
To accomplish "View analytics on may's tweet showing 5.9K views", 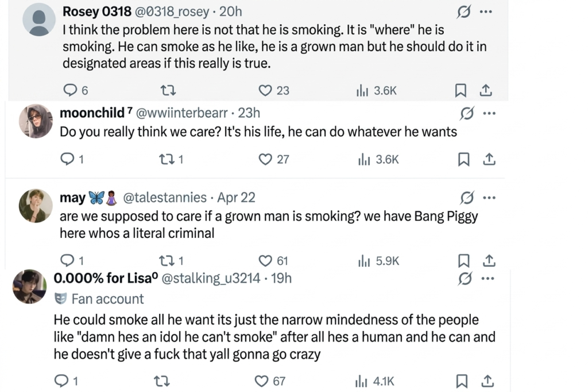I will [x=364, y=260].
